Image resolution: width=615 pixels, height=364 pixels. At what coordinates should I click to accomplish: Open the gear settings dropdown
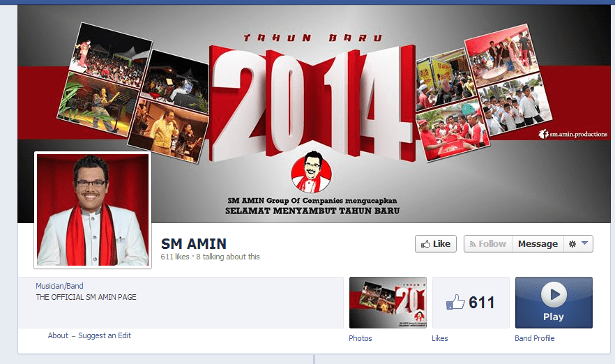coord(578,243)
